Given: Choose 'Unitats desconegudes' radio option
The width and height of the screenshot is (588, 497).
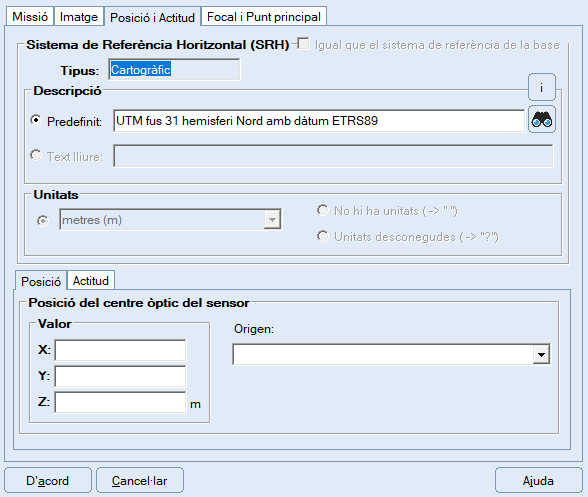Looking at the screenshot, I should coord(322,236).
